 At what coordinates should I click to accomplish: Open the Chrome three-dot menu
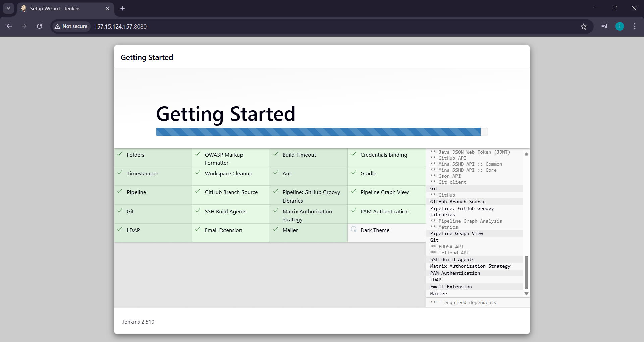coord(635,26)
